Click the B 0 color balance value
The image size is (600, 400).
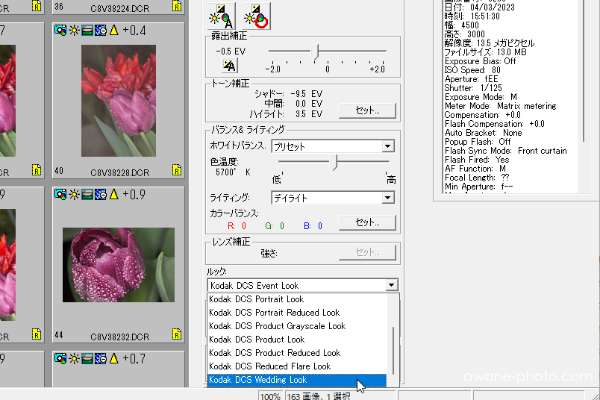pyautogui.click(x=313, y=226)
